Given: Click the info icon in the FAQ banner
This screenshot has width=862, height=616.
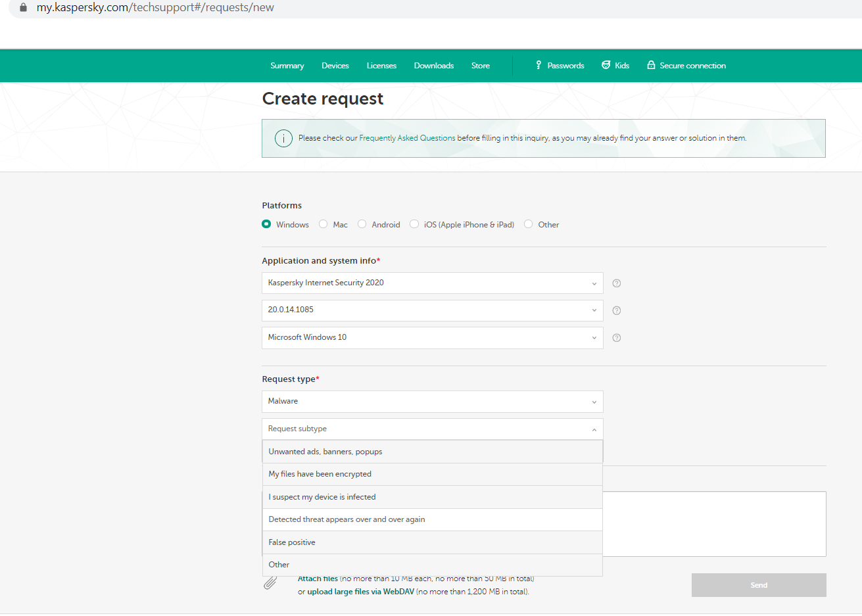Looking at the screenshot, I should 283,138.
